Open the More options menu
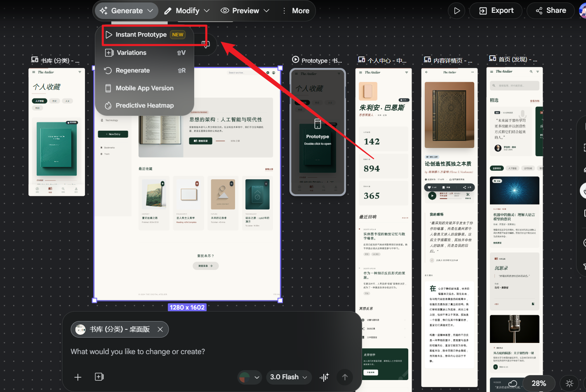The image size is (586, 392). point(296,11)
